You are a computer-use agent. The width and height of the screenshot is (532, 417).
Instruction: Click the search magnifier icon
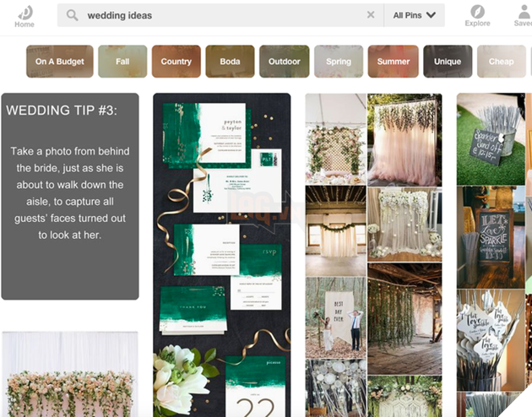click(73, 15)
